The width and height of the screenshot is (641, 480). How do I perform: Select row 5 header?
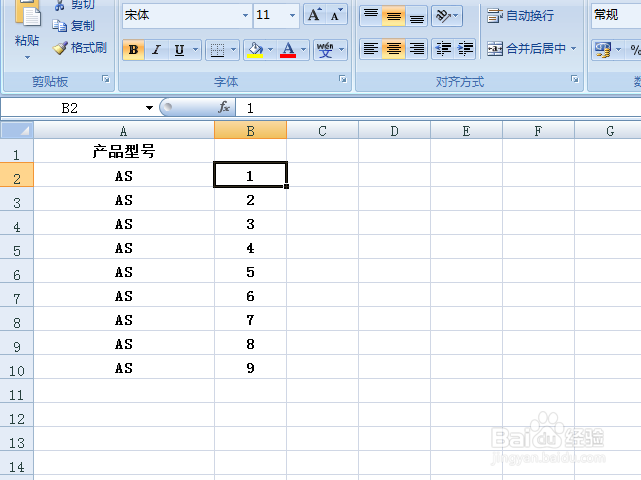tap(16, 247)
